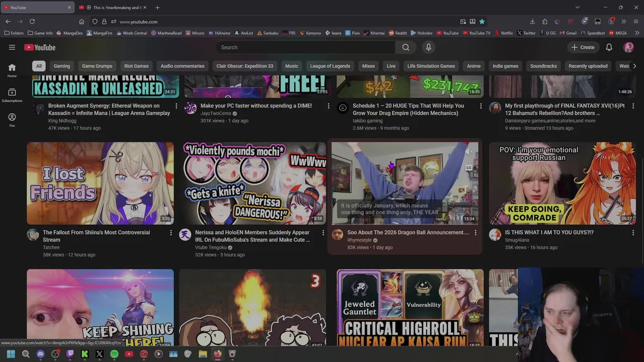
Task: Open Vtube Tengoku channel link
Action: pyautogui.click(x=211, y=248)
